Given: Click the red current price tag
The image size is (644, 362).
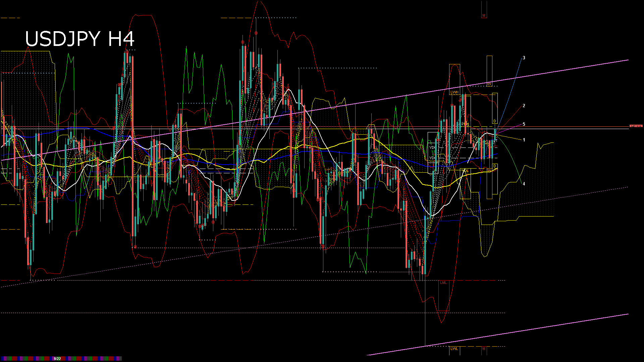Looking at the screenshot, I should pyautogui.click(x=636, y=126).
